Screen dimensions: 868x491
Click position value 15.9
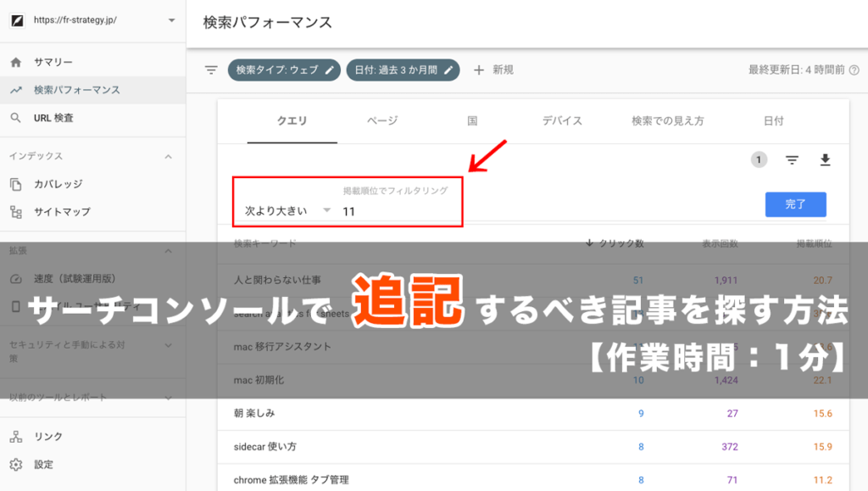(822, 447)
